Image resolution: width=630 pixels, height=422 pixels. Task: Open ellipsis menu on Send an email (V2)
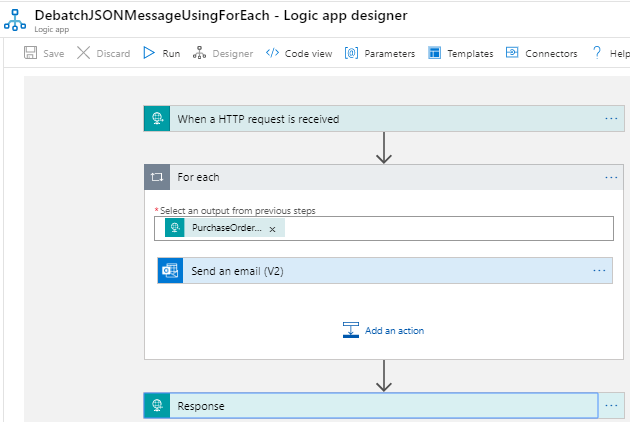point(599,270)
